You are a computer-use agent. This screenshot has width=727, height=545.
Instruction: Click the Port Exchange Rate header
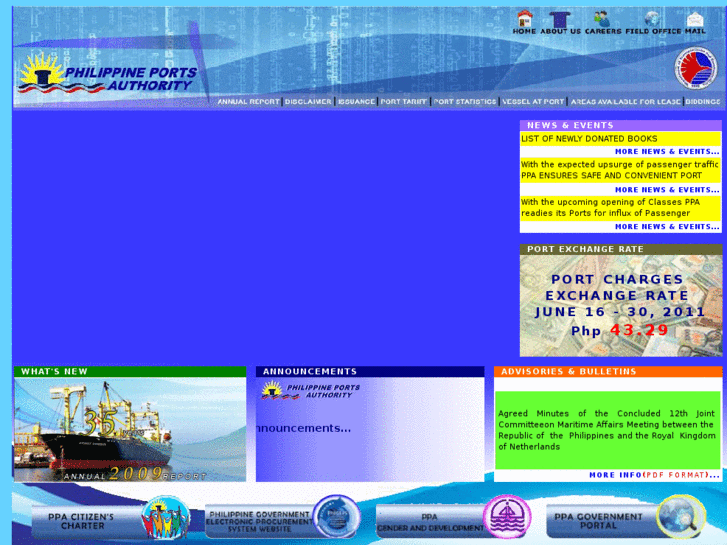(x=621, y=249)
